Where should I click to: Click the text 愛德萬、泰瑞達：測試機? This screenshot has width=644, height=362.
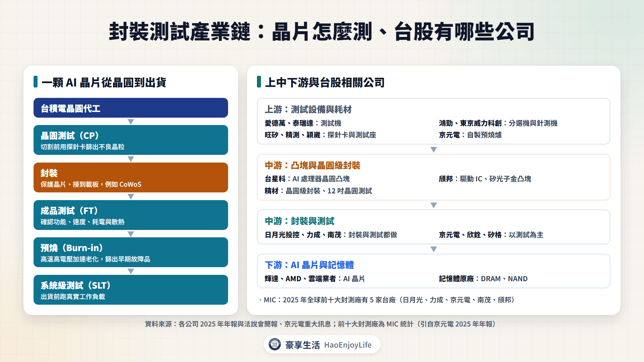[x=303, y=123]
